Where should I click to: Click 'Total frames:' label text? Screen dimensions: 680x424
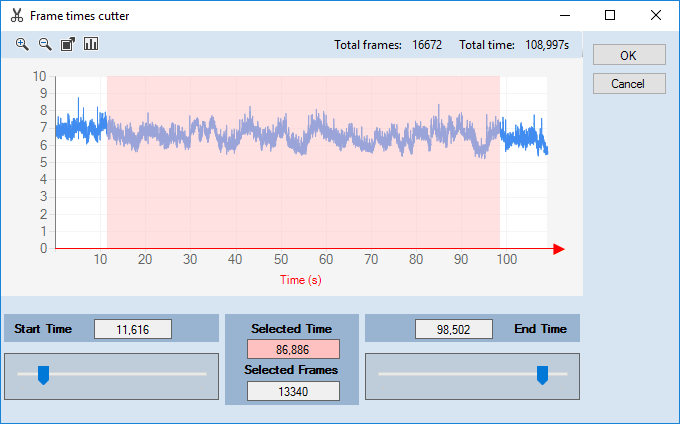(x=368, y=45)
